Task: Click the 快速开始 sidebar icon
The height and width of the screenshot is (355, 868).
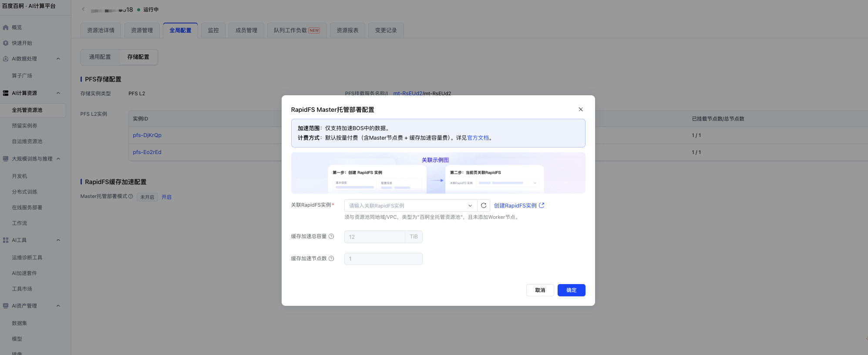Action: pos(6,43)
